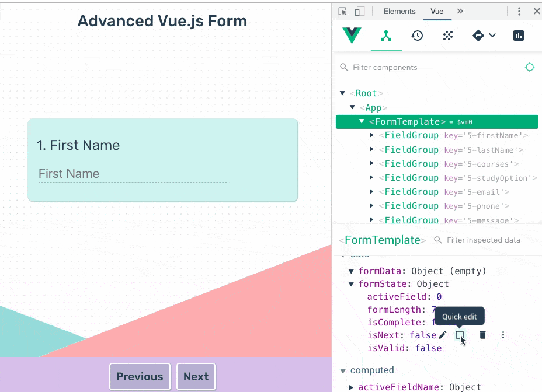Click the search icon in Filter components
This screenshot has height=392, width=542.
[x=343, y=67]
